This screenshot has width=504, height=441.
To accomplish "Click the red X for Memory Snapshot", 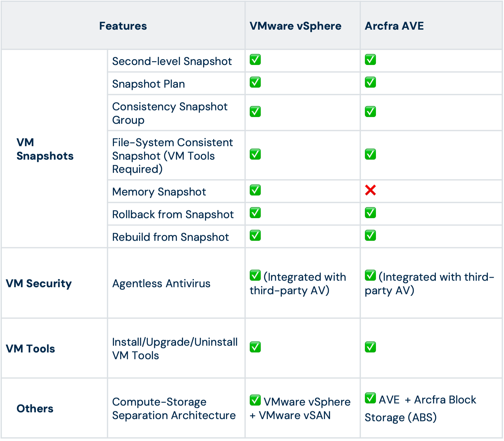I will point(370,190).
